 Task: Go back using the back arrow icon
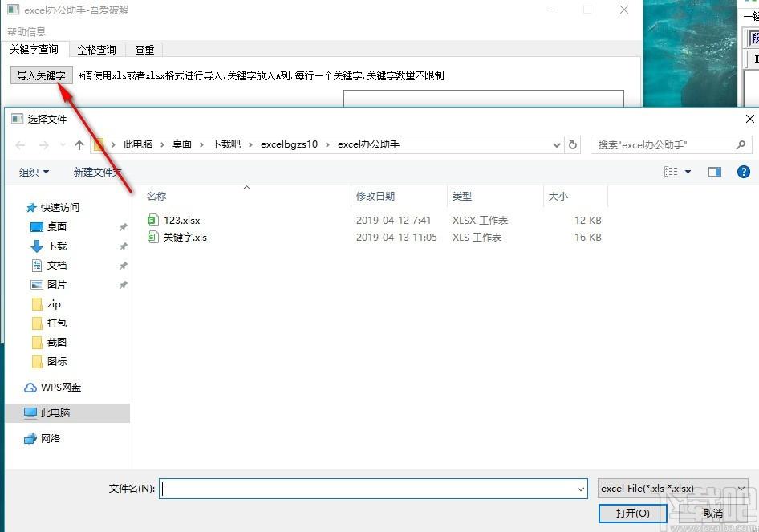tap(20, 144)
